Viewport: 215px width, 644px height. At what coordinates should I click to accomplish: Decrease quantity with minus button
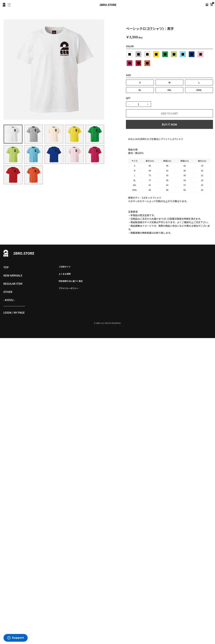129,104
